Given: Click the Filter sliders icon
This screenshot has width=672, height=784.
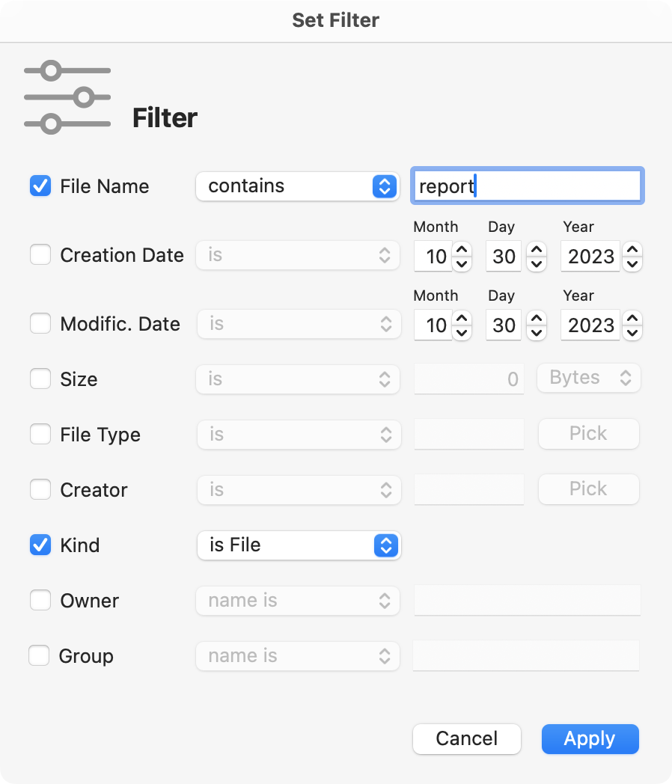Looking at the screenshot, I should (x=67, y=97).
